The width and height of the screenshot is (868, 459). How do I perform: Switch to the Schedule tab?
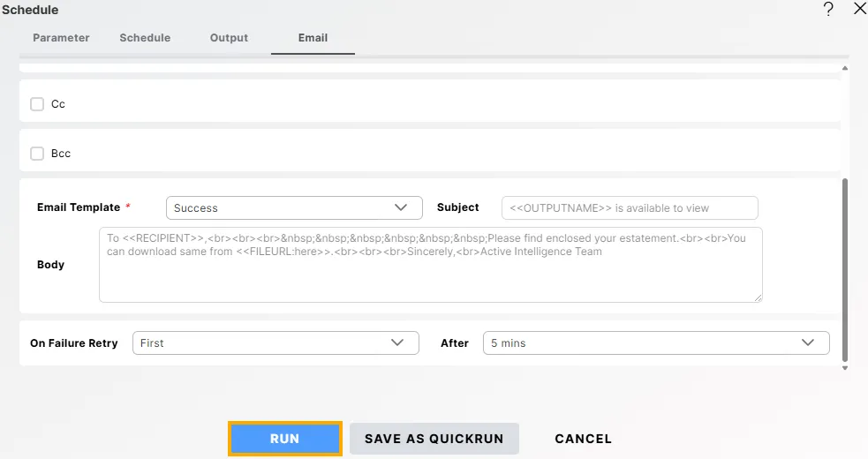pyautogui.click(x=145, y=38)
